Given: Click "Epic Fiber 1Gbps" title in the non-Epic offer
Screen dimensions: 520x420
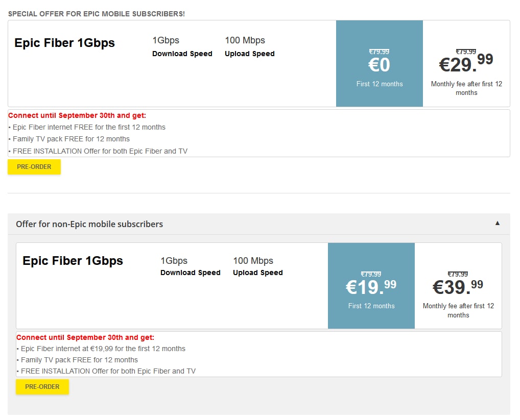Looking at the screenshot, I should click(x=73, y=261).
